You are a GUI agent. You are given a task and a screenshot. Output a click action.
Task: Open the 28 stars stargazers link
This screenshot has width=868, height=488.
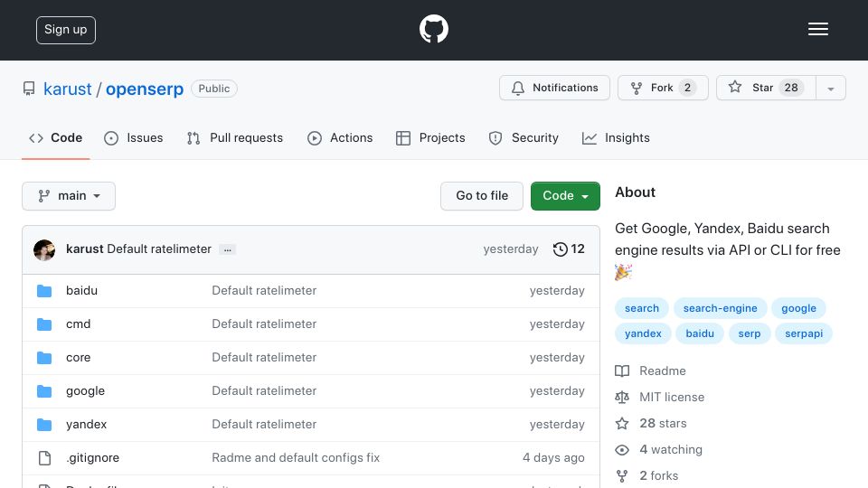(663, 423)
